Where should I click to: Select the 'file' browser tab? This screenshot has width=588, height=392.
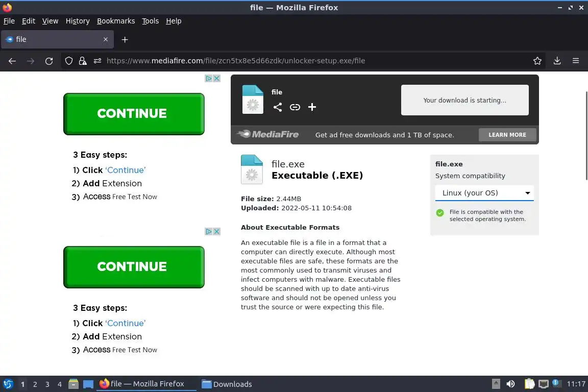(x=57, y=39)
